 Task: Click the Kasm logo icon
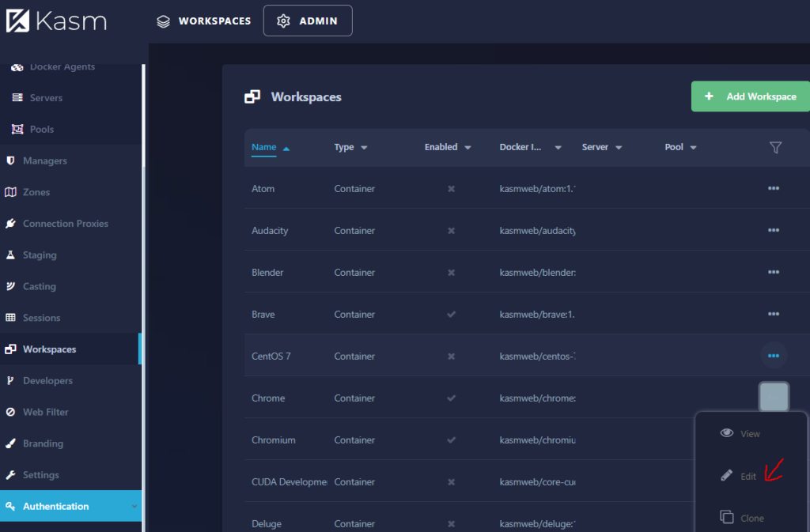coord(17,21)
